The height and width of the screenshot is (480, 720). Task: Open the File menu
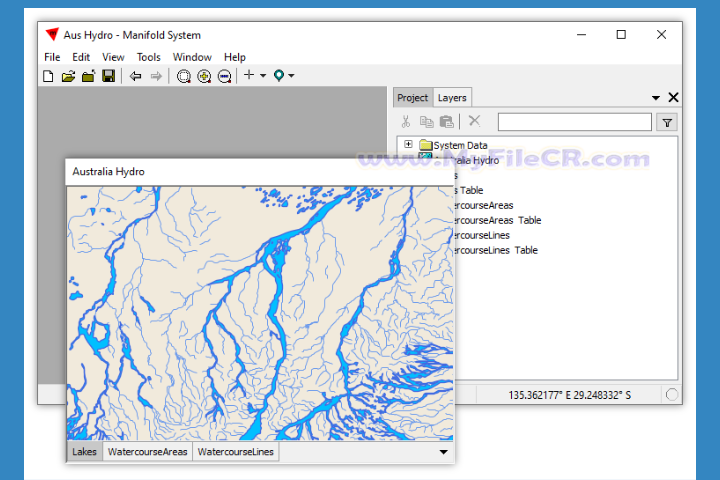click(x=52, y=57)
